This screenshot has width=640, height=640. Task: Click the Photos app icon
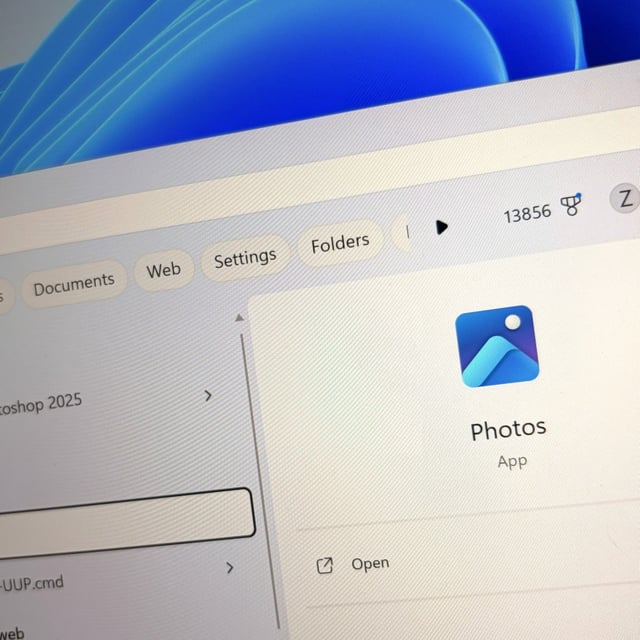tap(497, 346)
